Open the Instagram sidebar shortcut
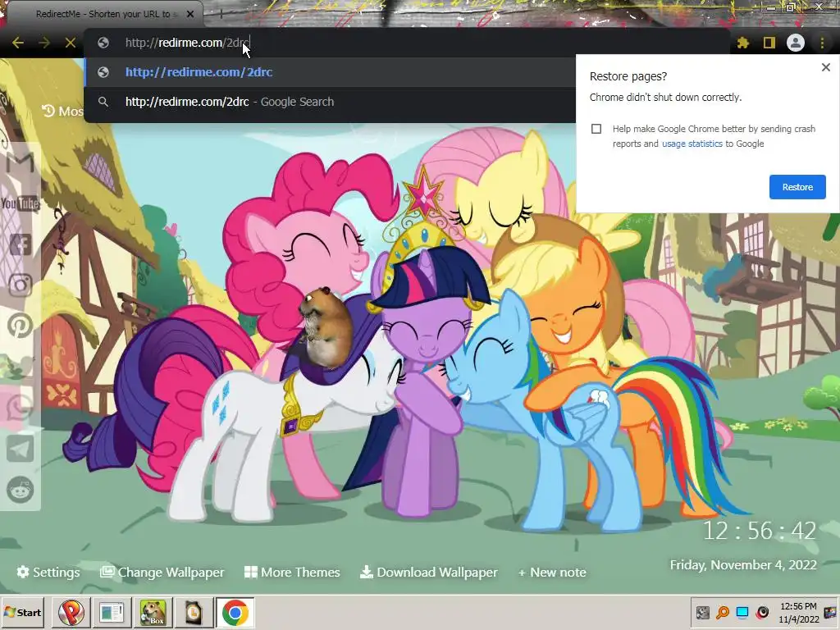The image size is (840, 630). (x=20, y=285)
